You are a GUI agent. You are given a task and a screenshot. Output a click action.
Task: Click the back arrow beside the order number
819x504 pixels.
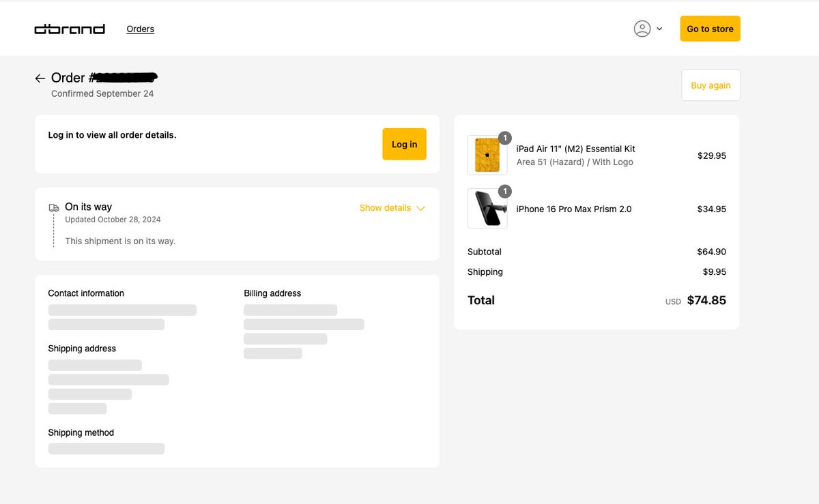point(40,78)
